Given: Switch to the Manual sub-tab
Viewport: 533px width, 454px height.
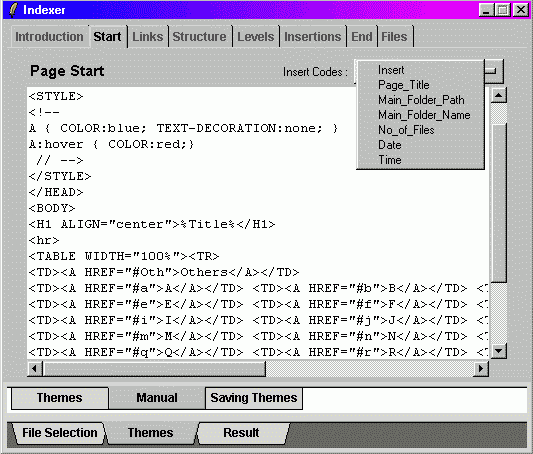Looking at the screenshot, I should [x=157, y=398].
